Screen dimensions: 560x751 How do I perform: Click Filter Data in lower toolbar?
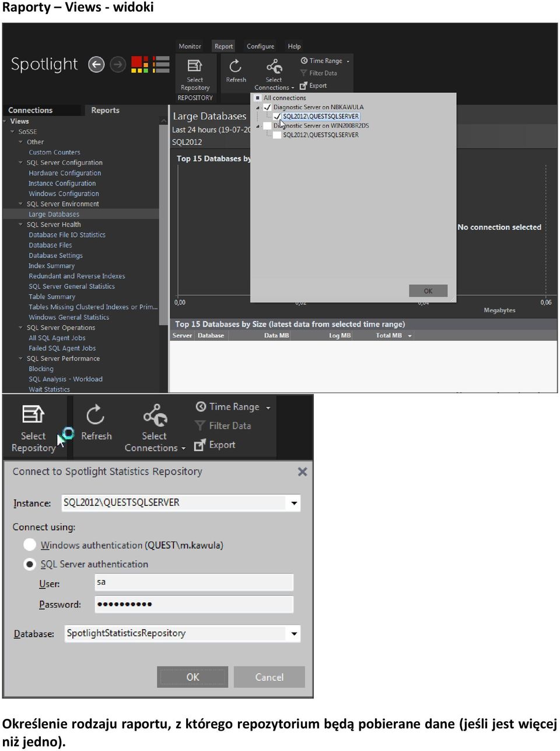pyautogui.click(x=223, y=426)
